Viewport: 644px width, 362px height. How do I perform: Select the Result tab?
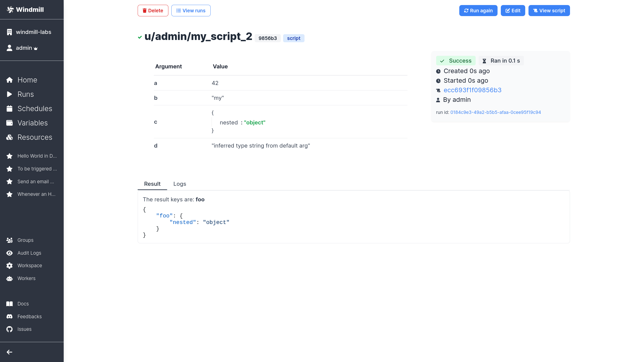[152, 184]
